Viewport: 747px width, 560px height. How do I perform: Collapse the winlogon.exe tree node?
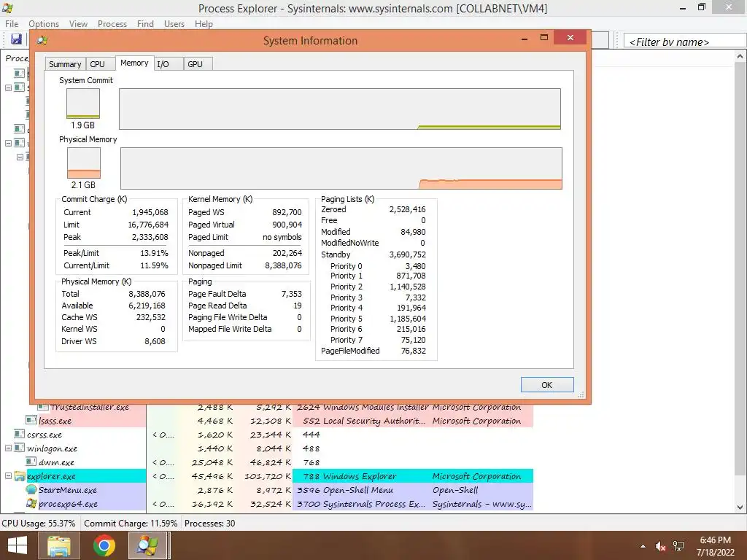click(x=8, y=448)
